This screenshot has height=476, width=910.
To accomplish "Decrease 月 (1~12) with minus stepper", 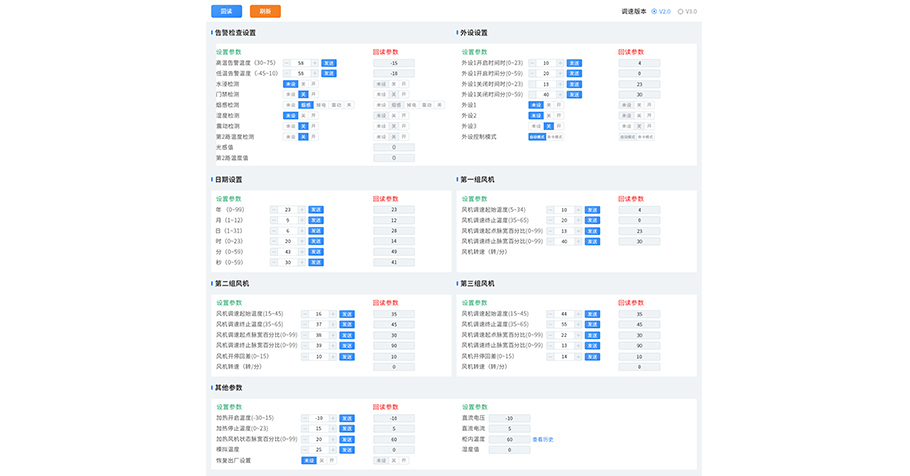I will (x=274, y=220).
